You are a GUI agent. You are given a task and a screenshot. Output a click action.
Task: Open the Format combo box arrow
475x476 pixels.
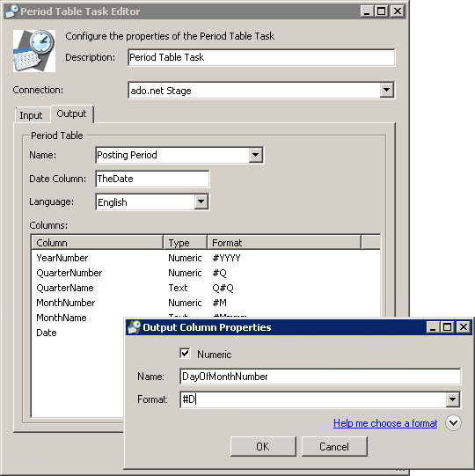[x=452, y=399]
